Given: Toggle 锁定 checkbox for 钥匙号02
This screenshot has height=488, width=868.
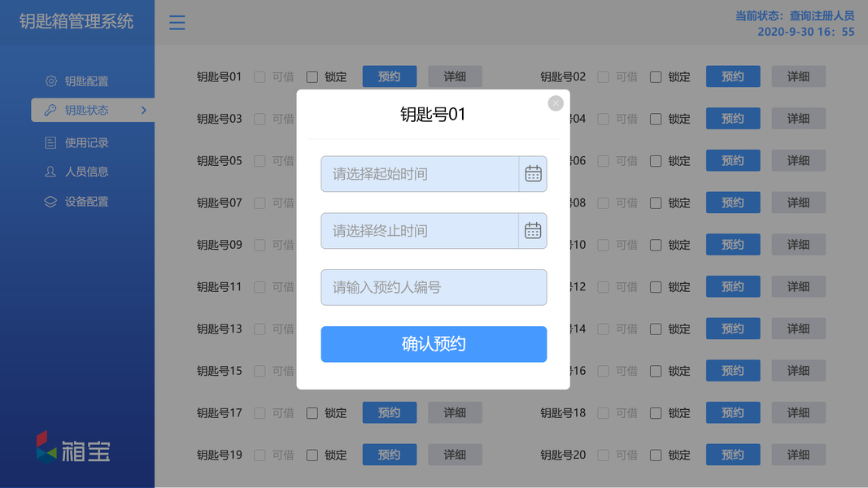Looking at the screenshot, I should pyautogui.click(x=656, y=77).
